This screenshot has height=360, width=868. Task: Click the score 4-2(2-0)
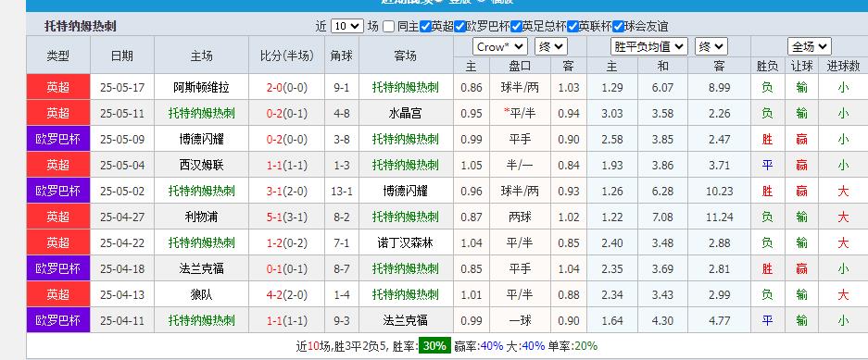[x=287, y=294]
